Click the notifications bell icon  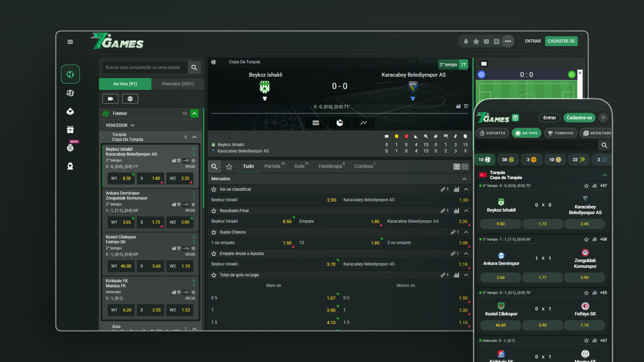click(466, 42)
